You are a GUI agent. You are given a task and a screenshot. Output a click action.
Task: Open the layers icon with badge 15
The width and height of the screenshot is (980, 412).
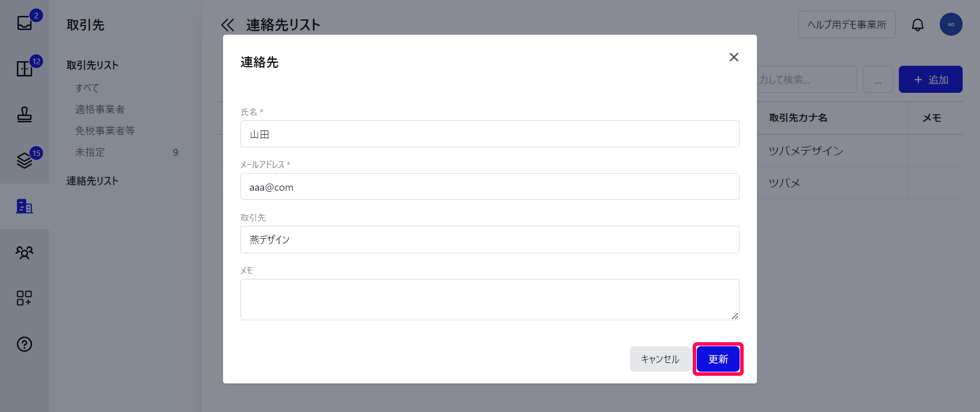24,161
